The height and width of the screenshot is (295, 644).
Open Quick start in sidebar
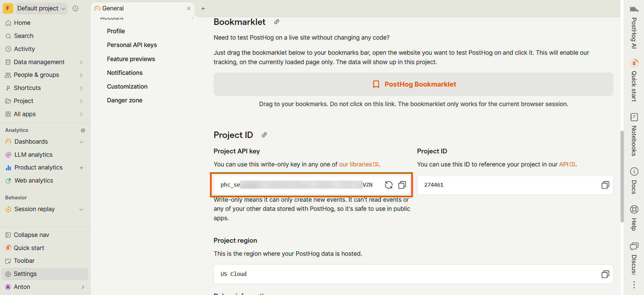(45, 248)
